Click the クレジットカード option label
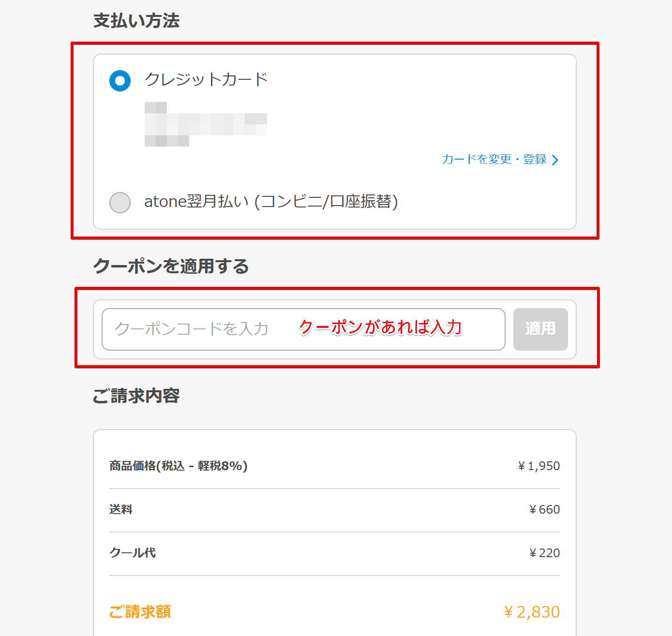This screenshot has height=636, width=672. 206,79
